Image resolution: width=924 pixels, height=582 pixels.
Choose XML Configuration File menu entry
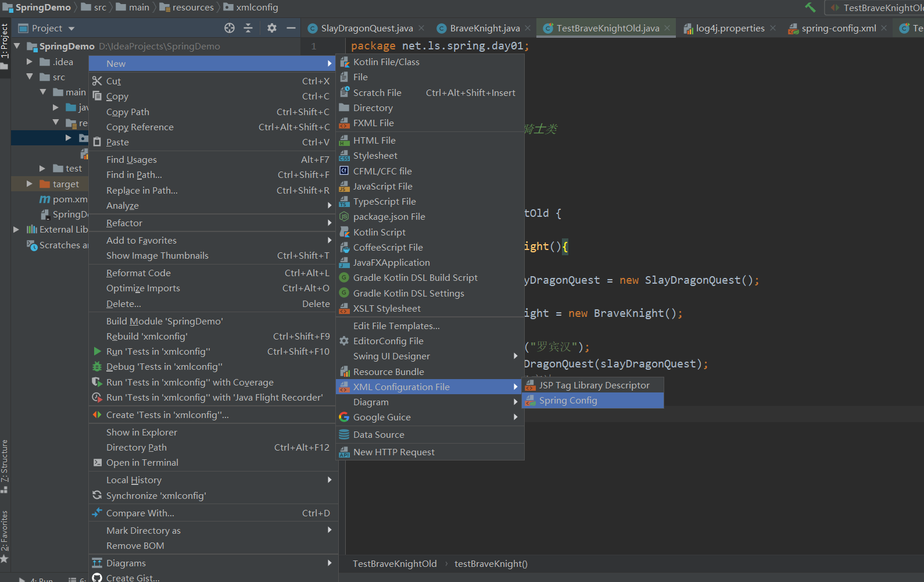(430, 387)
